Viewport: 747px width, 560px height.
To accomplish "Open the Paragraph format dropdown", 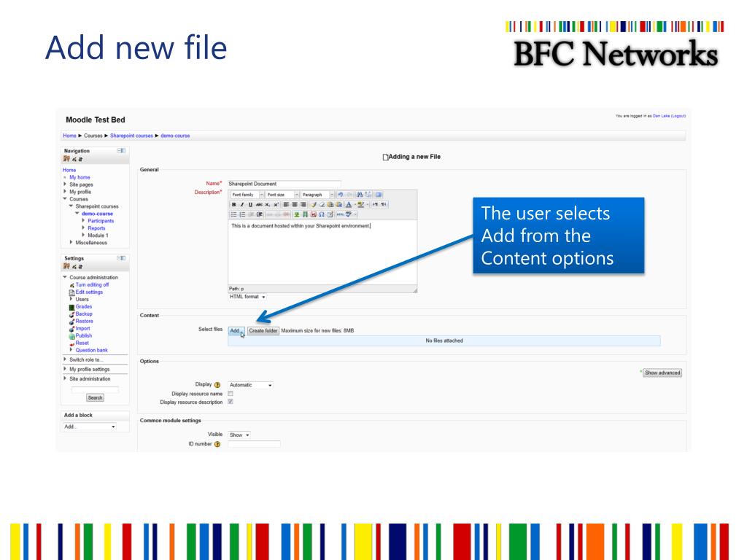I will pos(317,195).
